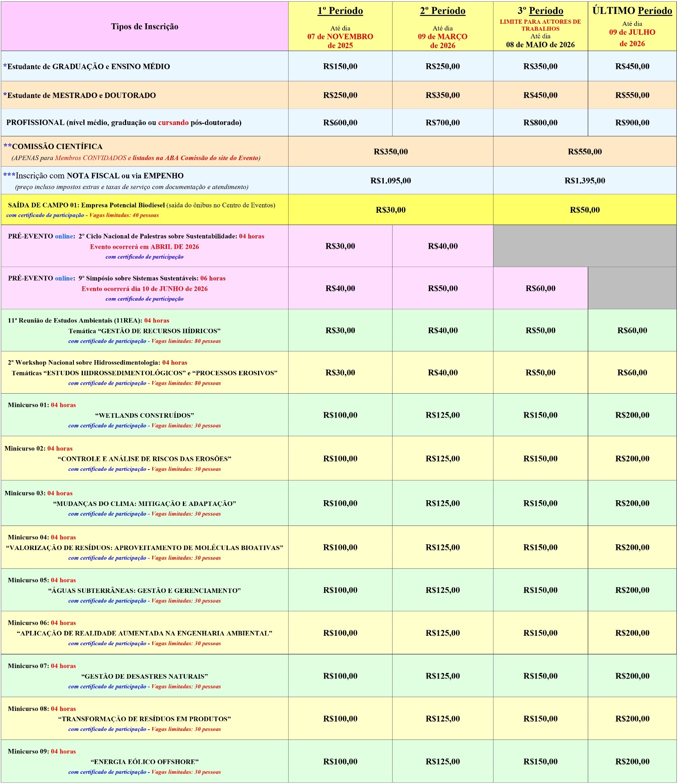678x784 pixels.
Task: Click the "ÚLTIMO Período" column heading
Action: click(632, 11)
